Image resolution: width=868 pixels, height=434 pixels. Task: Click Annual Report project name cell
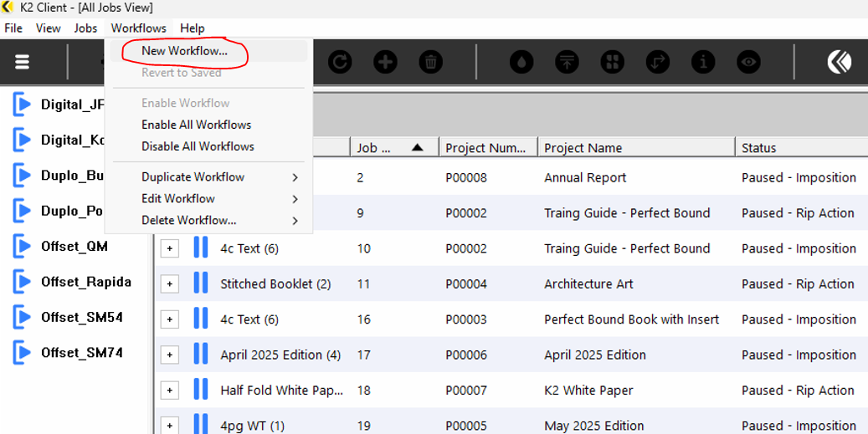tap(585, 177)
